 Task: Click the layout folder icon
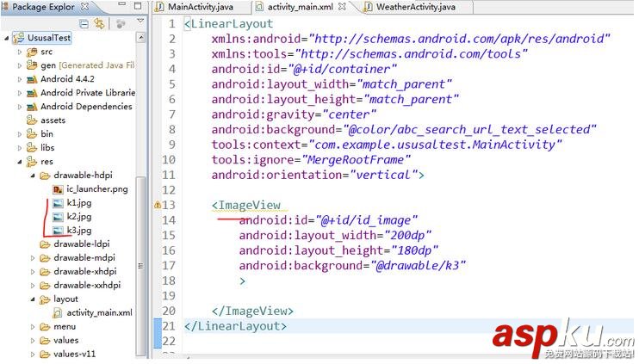[45, 299]
